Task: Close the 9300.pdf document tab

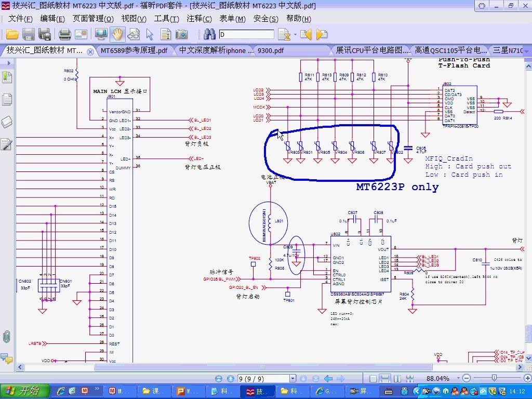Action: (x=273, y=51)
